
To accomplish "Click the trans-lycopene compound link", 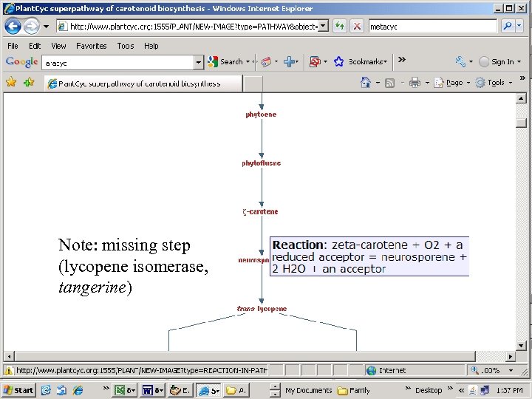I will 262,309.
